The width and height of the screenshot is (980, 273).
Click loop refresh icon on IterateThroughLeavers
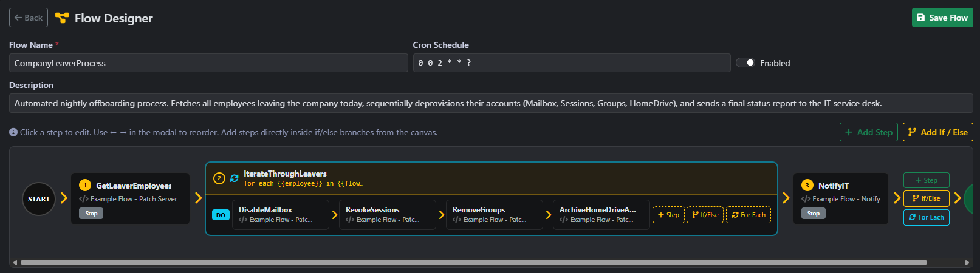point(235,178)
